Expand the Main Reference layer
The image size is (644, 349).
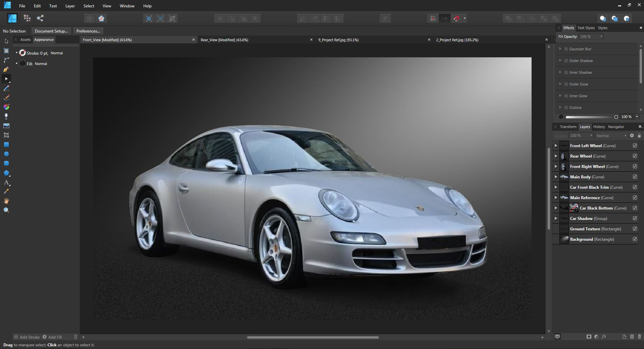coord(556,197)
